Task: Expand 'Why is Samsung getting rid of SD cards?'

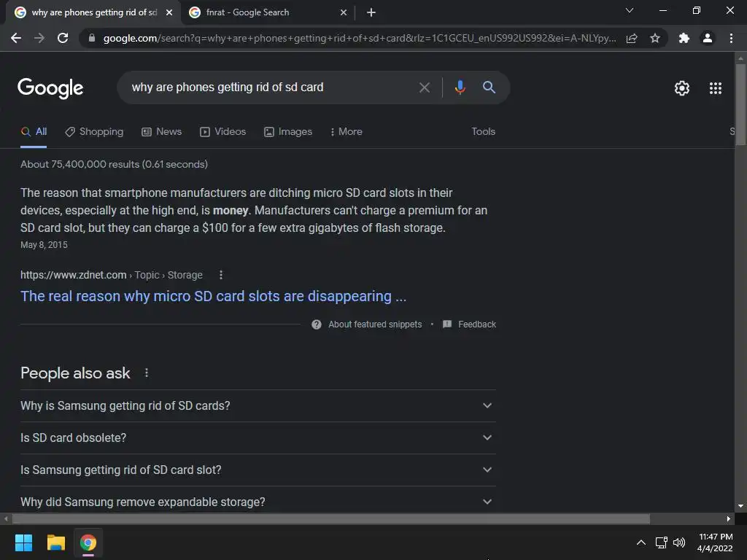Action: [x=258, y=405]
